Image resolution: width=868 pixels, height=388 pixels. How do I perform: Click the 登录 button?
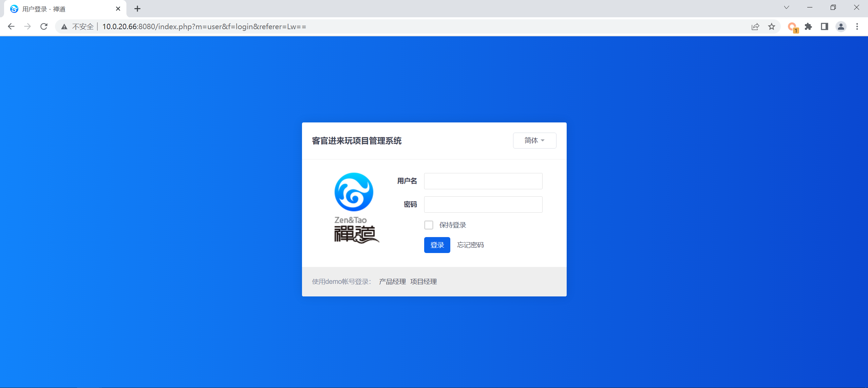point(437,245)
